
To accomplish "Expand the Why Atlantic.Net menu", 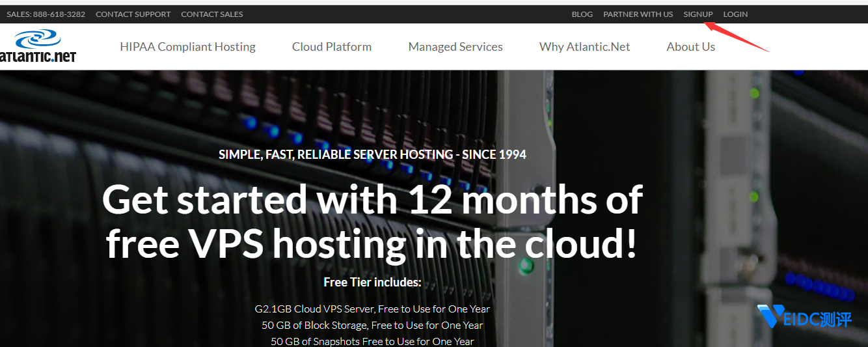I will (x=585, y=47).
